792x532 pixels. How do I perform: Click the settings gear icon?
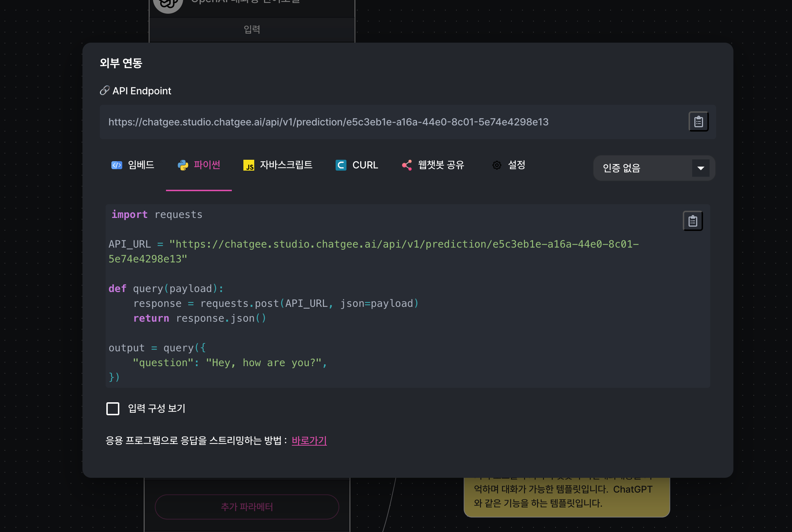point(497,165)
